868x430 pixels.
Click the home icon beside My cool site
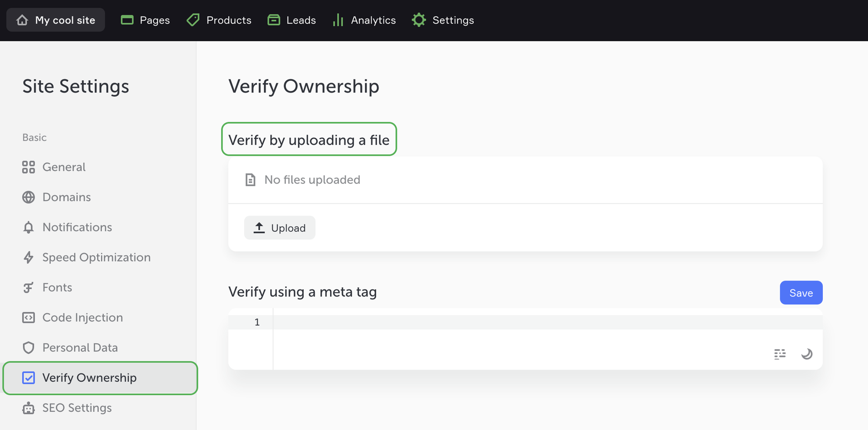click(22, 20)
